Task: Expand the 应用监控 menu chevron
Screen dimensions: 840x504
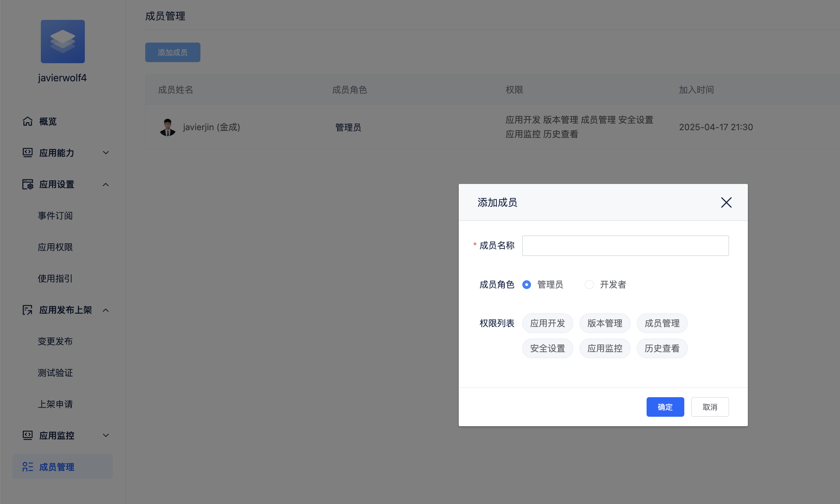Action: tap(106, 435)
